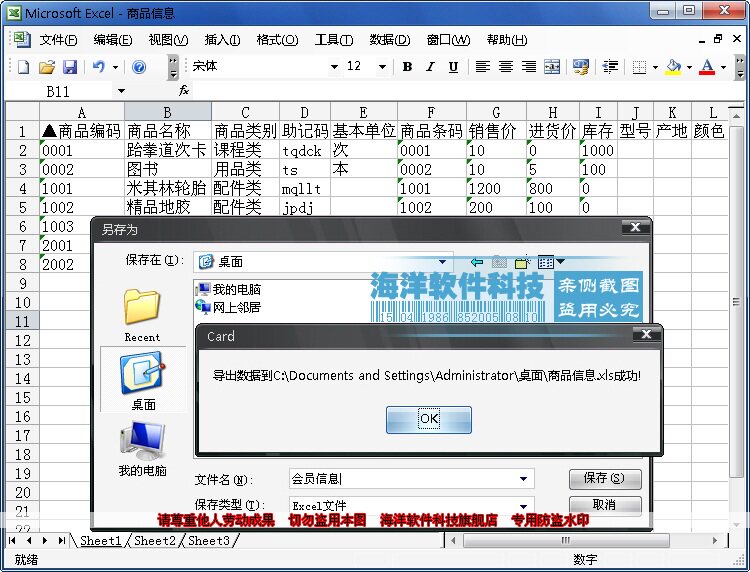Image resolution: width=750 pixels, height=572 pixels.
Task: Click the Fill Color paint bucket
Action: pyautogui.click(x=673, y=67)
